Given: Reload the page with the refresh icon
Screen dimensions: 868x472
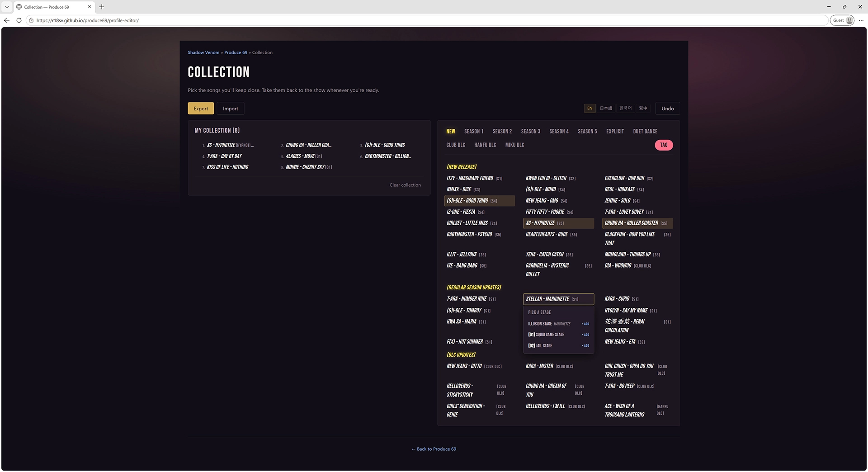Looking at the screenshot, I should tap(19, 20).
